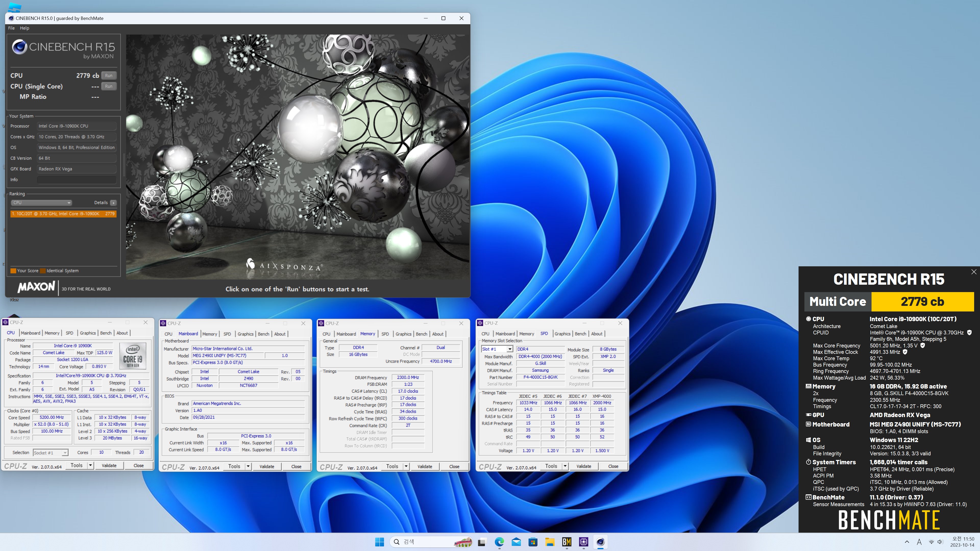Open the Windows Start menu

coord(379,542)
